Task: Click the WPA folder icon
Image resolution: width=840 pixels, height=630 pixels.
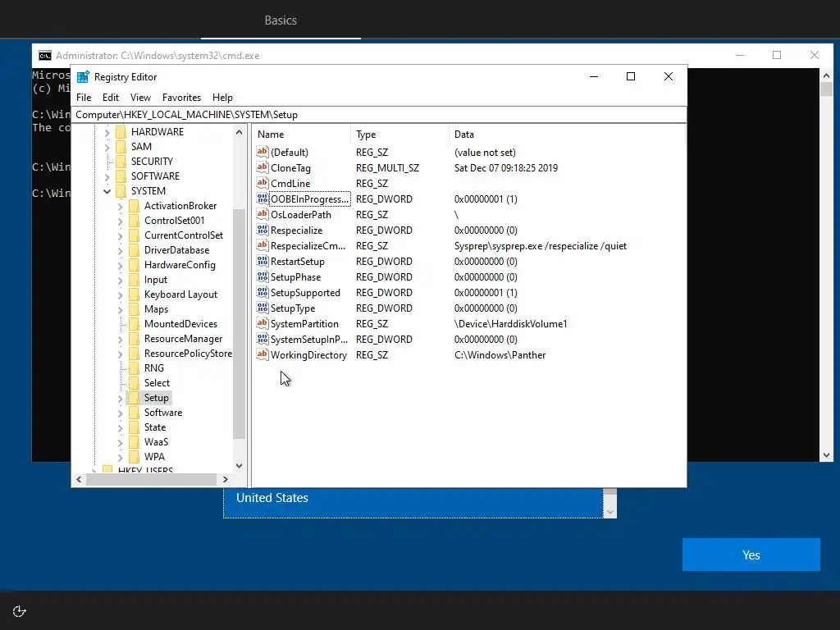Action: pos(134,457)
